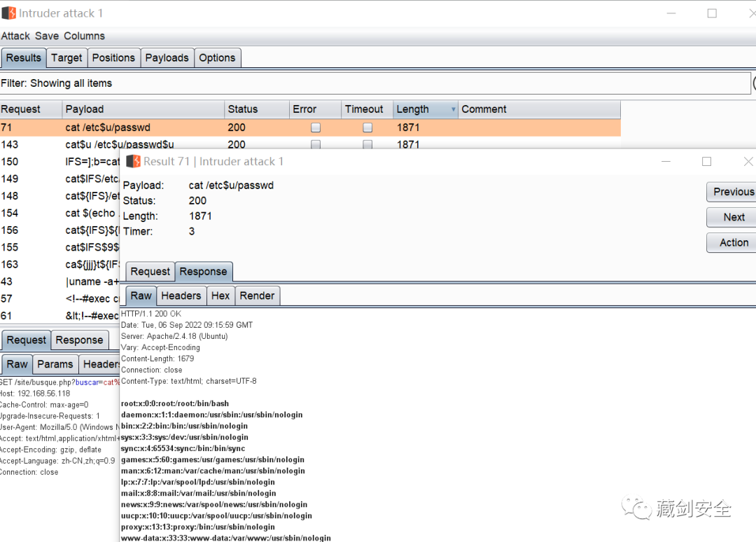Switch to the Results tab
The width and height of the screenshot is (756, 542).
[24, 58]
